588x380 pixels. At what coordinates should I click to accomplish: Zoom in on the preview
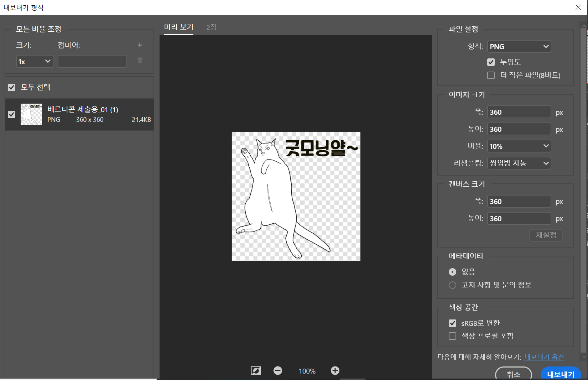[335, 370]
